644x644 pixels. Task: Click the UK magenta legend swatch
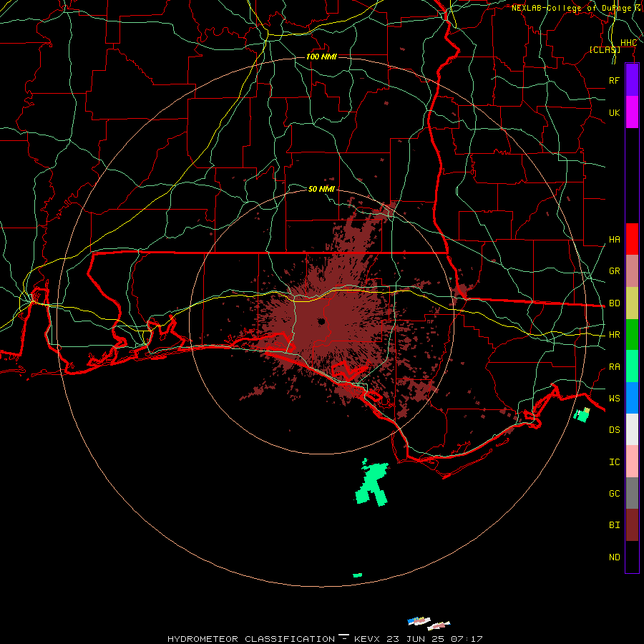pos(632,112)
